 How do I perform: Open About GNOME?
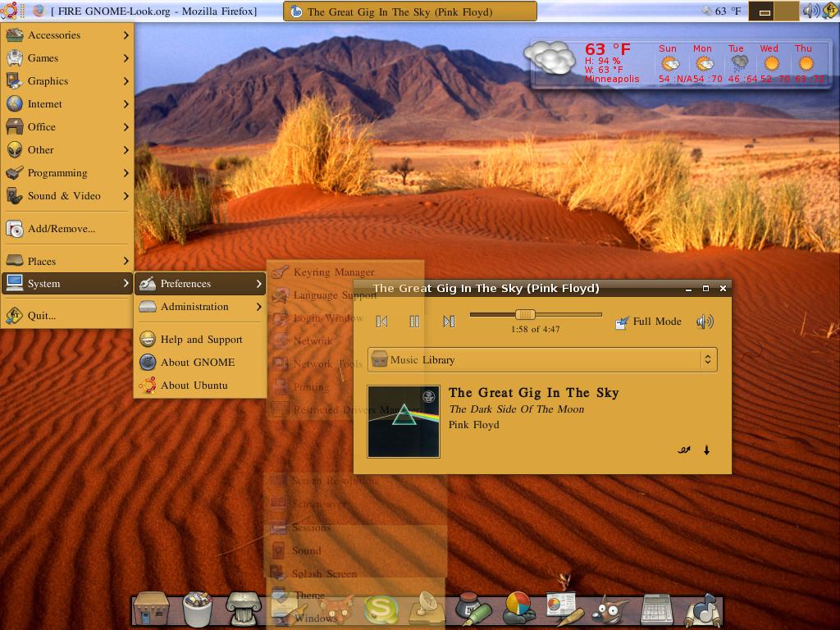(200, 362)
